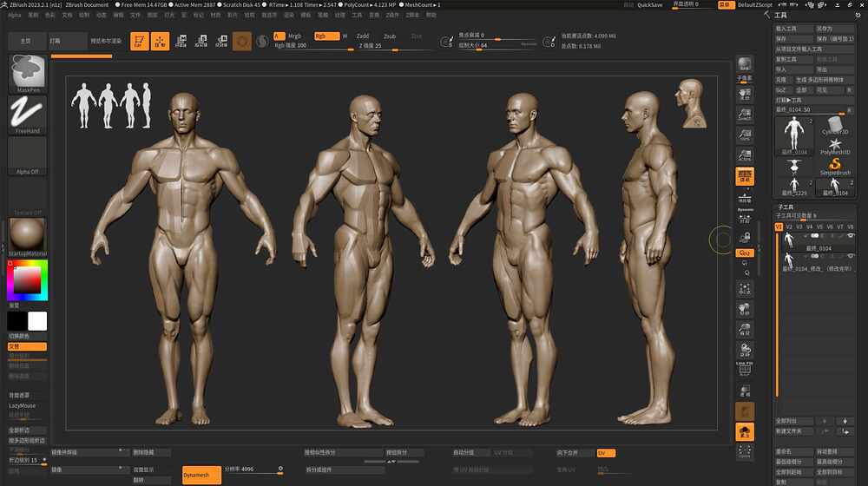This screenshot has width=868, height=486.
Task: Select the Move transform icon
Action: pos(181,41)
